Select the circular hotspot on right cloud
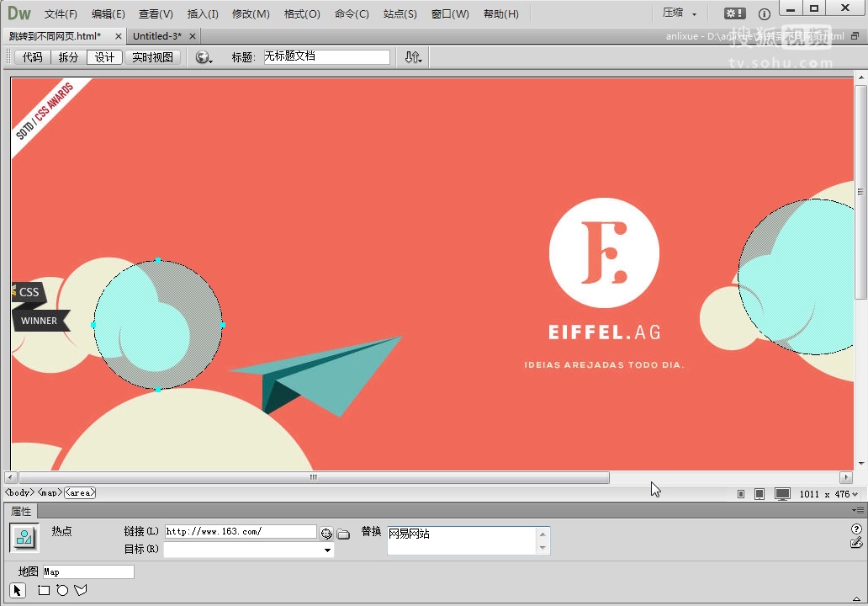This screenshot has width=868, height=606. (796, 276)
